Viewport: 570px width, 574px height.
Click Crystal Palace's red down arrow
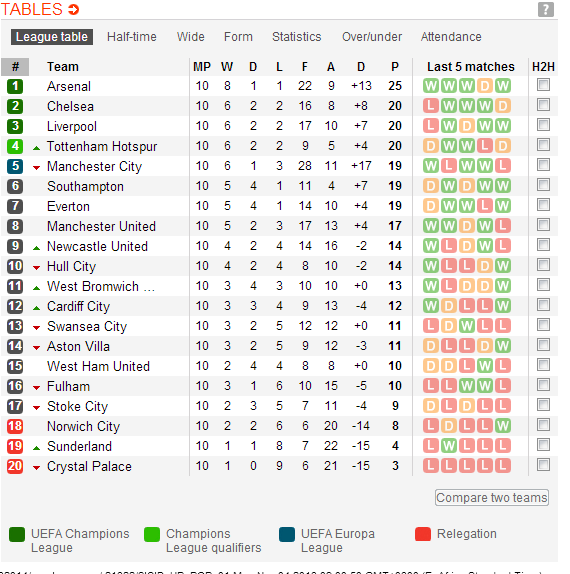click(x=36, y=467)
